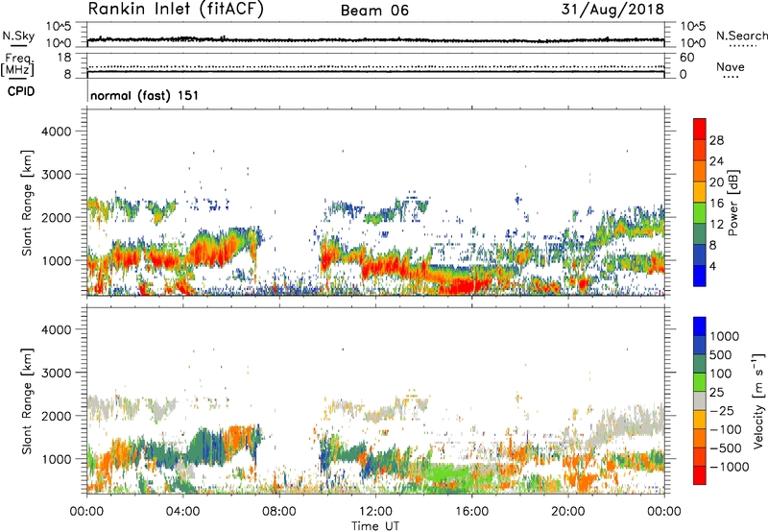Click the "08:00" time tick label
This screenshot has width=768, height=532.
tap(279, 512)
